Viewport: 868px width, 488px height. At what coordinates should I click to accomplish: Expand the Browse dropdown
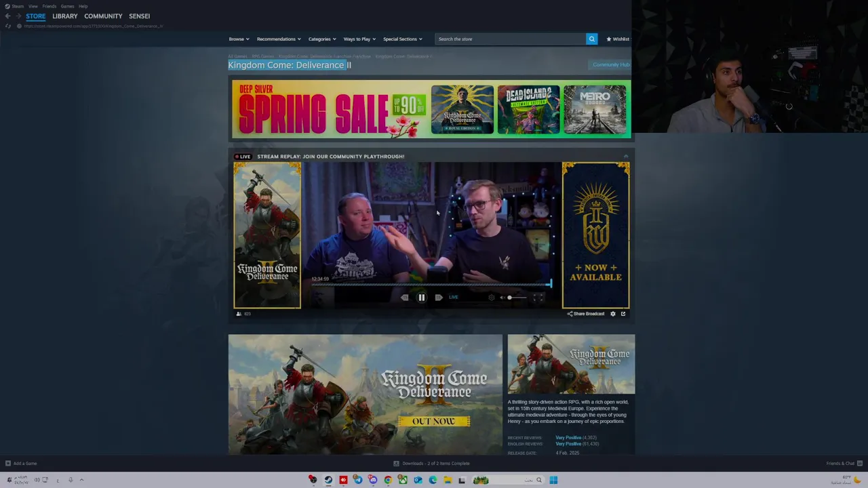click(239, 39)
